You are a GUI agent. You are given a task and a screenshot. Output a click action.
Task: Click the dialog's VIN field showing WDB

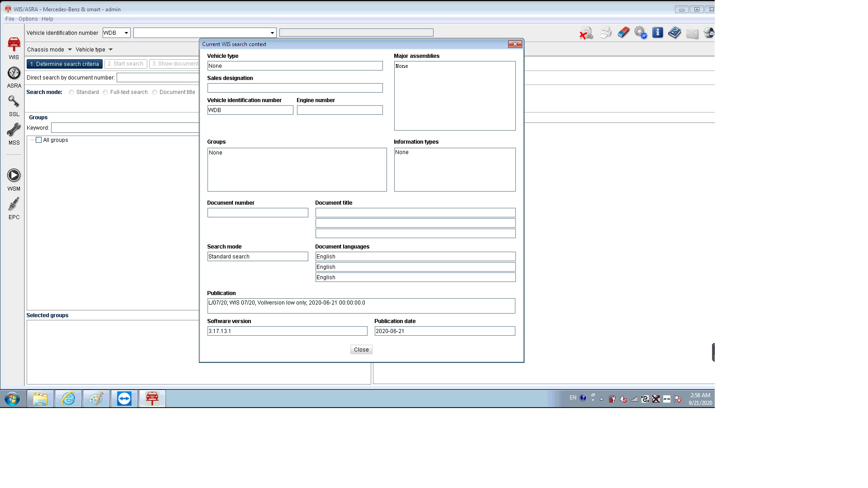[250, 110]
